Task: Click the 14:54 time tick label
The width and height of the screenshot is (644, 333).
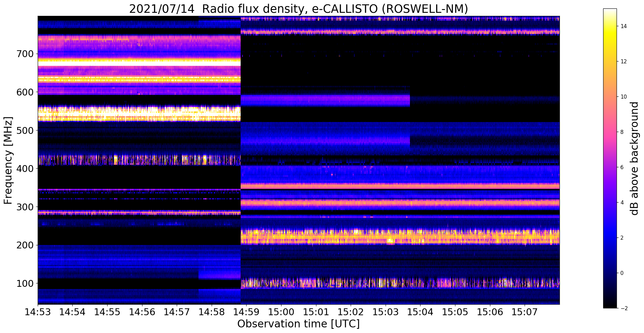Action: (73, 312)
